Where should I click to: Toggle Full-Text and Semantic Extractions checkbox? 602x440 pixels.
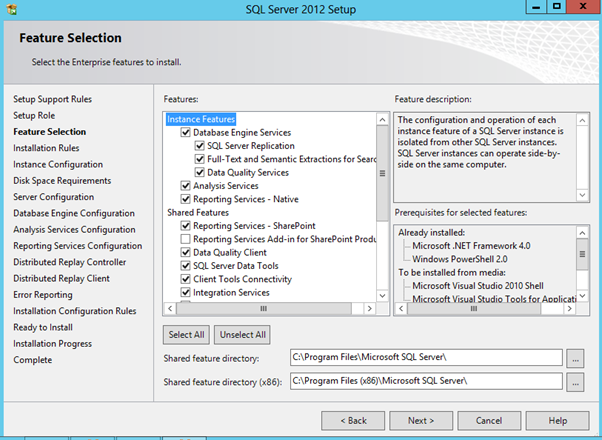click(x=200, y=159)
